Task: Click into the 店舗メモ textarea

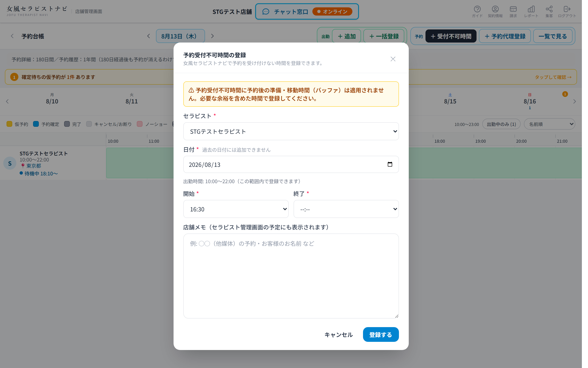Action: (x=291, y=276)
